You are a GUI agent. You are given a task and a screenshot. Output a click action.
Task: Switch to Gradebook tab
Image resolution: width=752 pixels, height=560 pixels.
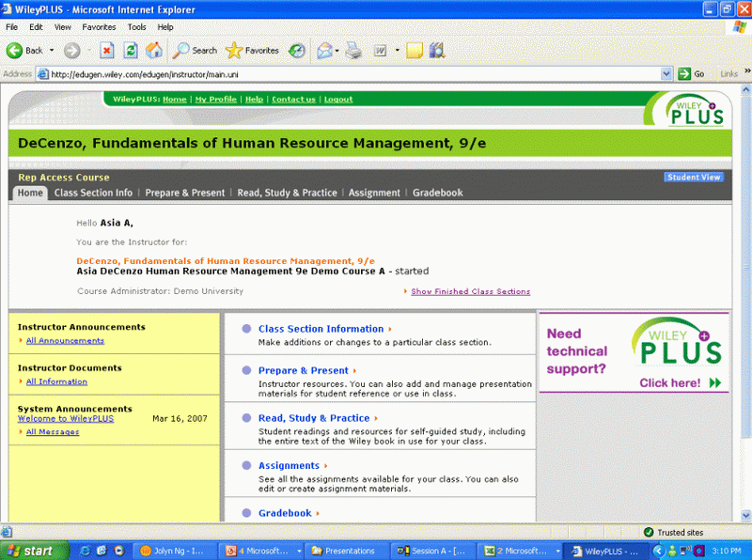point(438,193)
